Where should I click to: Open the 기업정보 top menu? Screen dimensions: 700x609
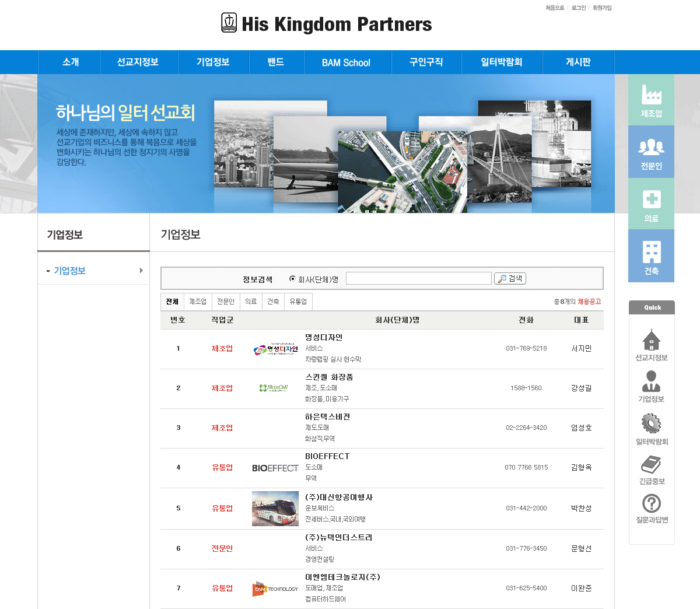coord(213,62)
